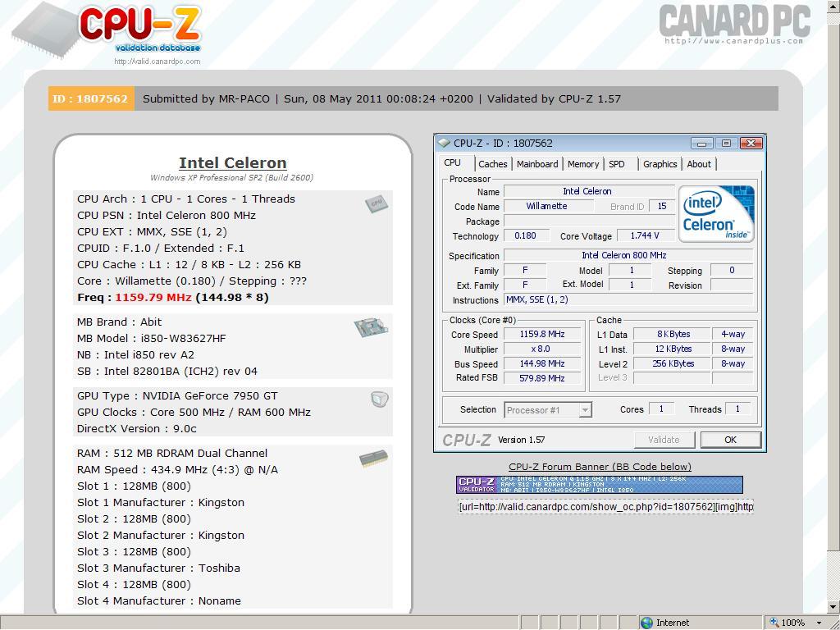Click the DirectX Version 9.0c line
This screenshot has width=840, height=630.
(x=137, y=428)
